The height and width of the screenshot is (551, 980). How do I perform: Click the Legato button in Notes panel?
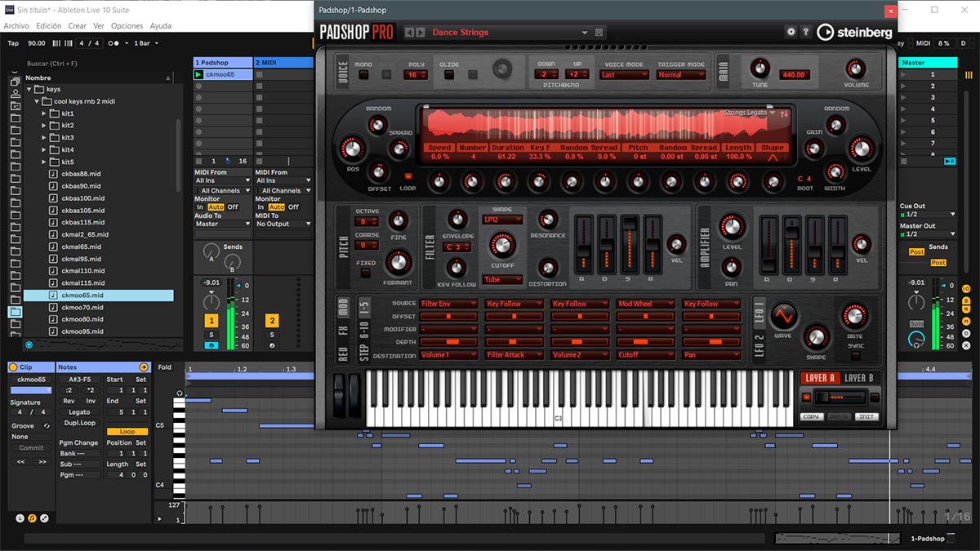tap(79, 412)
